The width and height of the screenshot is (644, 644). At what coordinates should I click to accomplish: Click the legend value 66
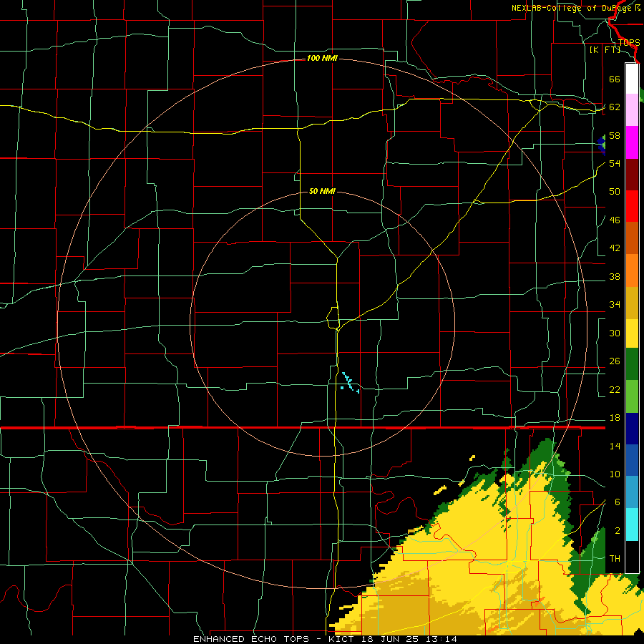[x=615, y=79]
